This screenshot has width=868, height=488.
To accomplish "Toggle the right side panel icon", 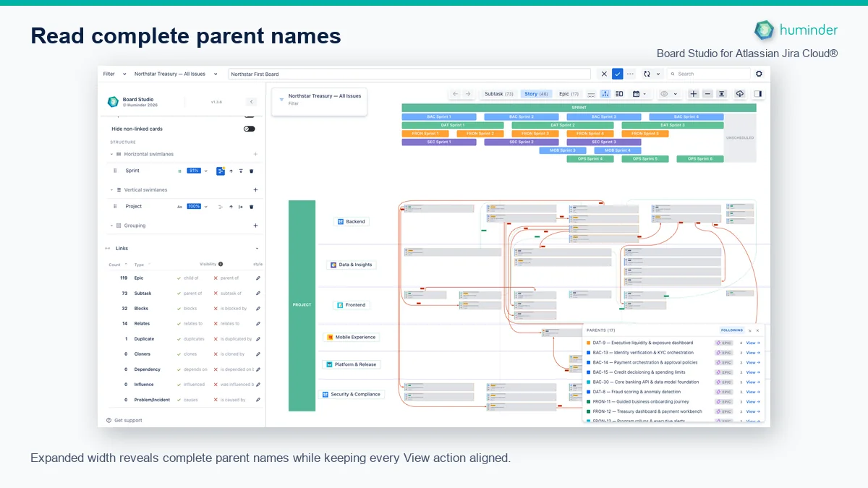I will 757,94.
